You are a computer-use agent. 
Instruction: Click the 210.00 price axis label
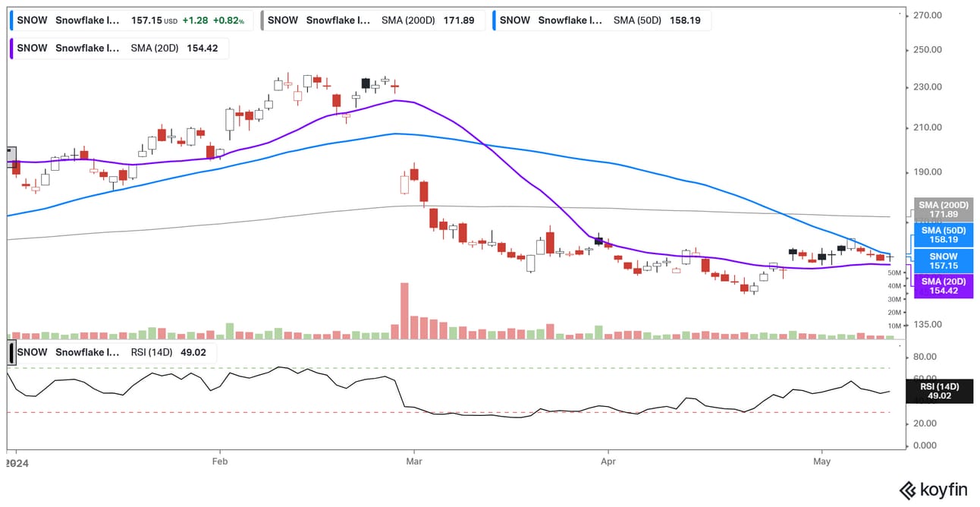(x=926, y=128)
